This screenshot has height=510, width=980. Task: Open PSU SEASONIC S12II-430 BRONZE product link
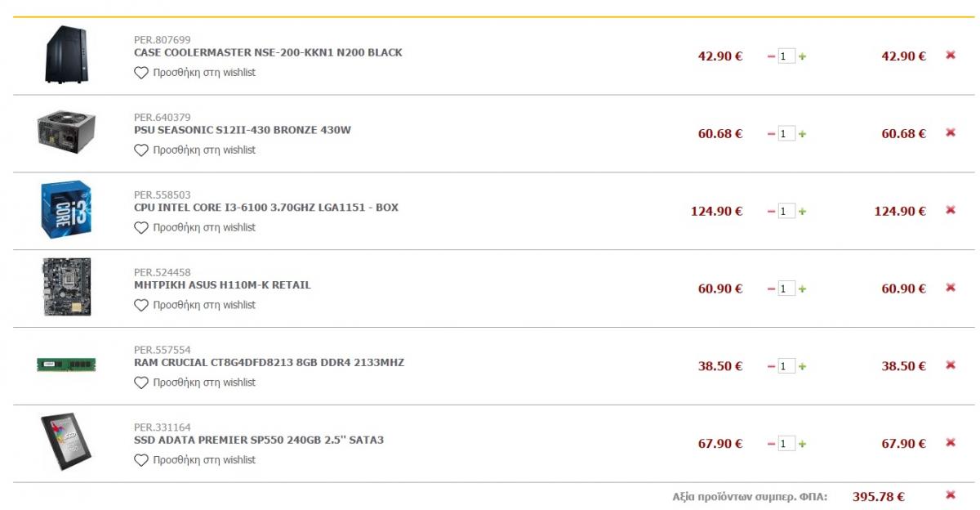coord(243,130)
